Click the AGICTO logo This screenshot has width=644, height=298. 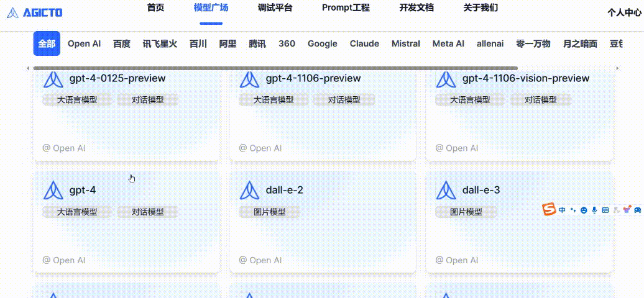coord(35,12)
